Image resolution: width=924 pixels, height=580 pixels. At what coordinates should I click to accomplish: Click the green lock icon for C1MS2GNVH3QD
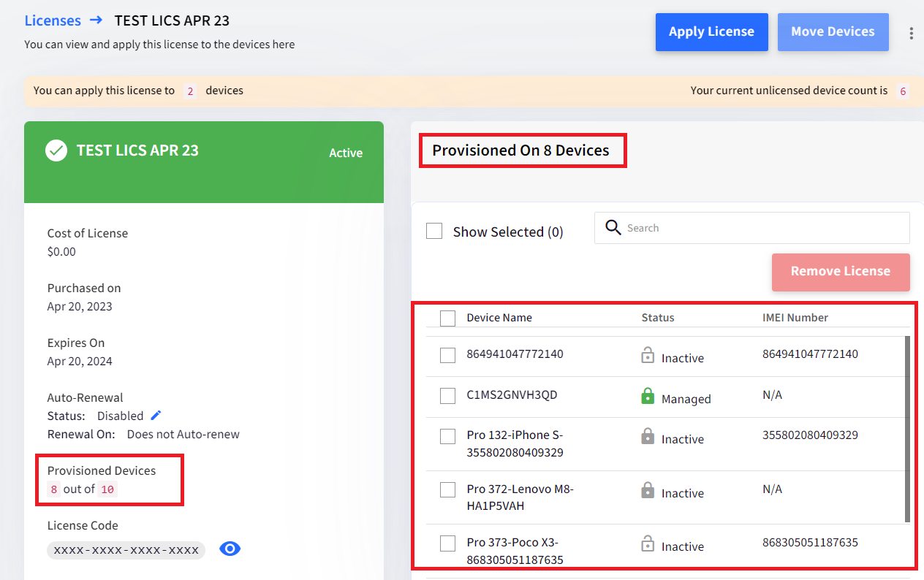647,397
